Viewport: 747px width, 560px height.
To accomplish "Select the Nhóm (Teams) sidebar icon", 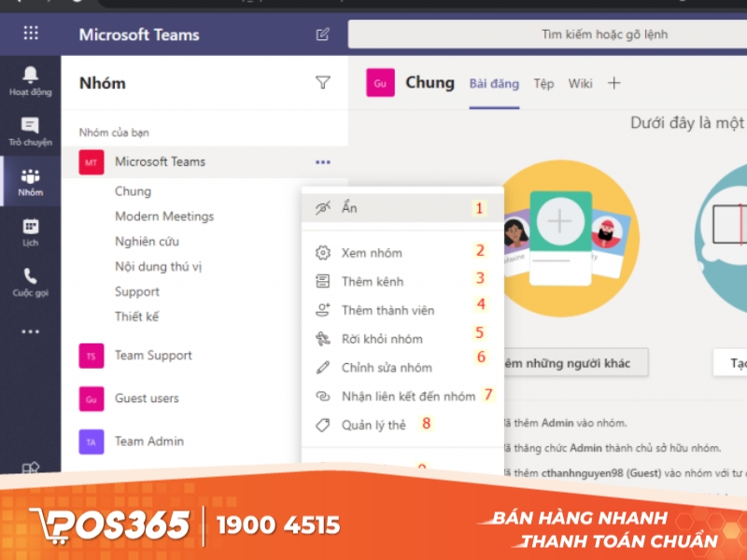I will (x=31, y=180).
